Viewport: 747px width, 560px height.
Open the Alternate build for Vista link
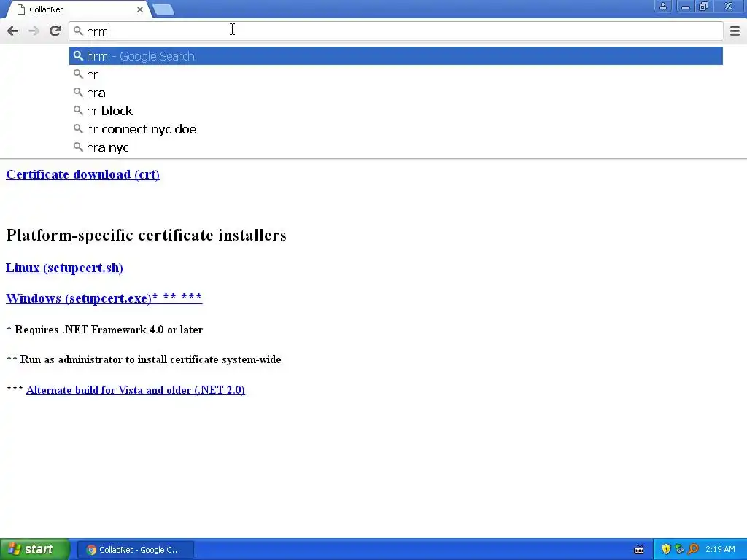[135, 390]
